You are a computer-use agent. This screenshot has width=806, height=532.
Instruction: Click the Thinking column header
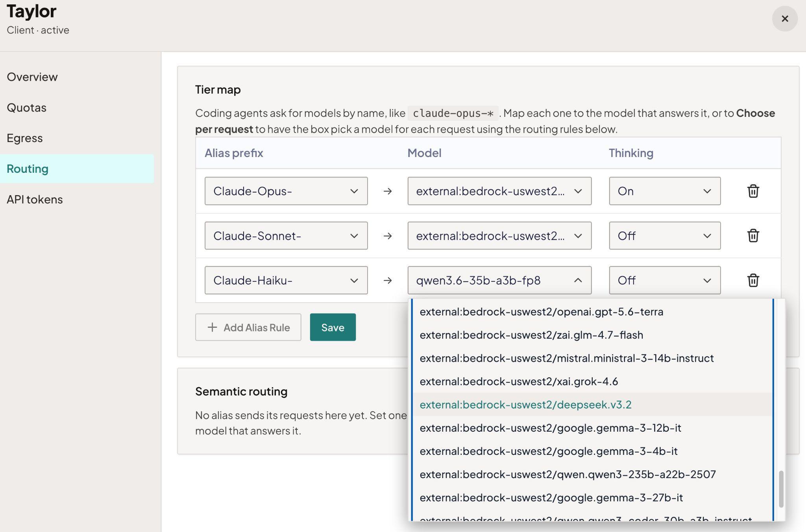pos(631,153)
